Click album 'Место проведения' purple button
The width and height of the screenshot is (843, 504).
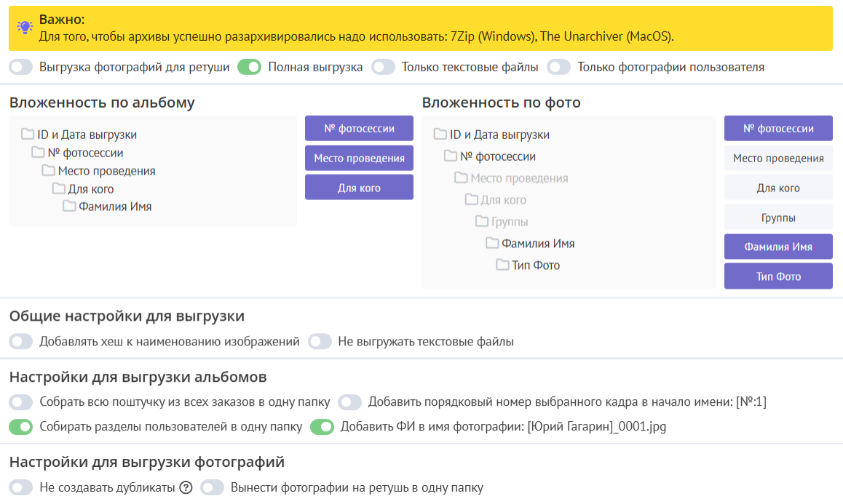[359, 158]
